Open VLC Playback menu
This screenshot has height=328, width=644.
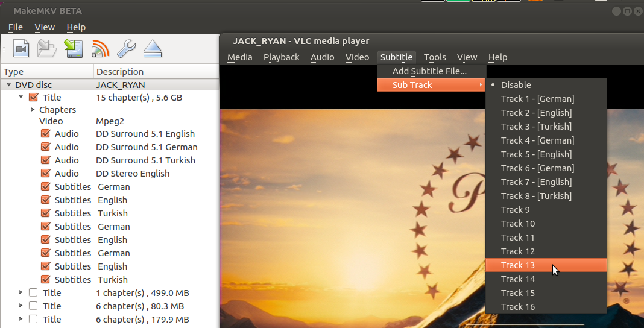[x=282, y=57]
